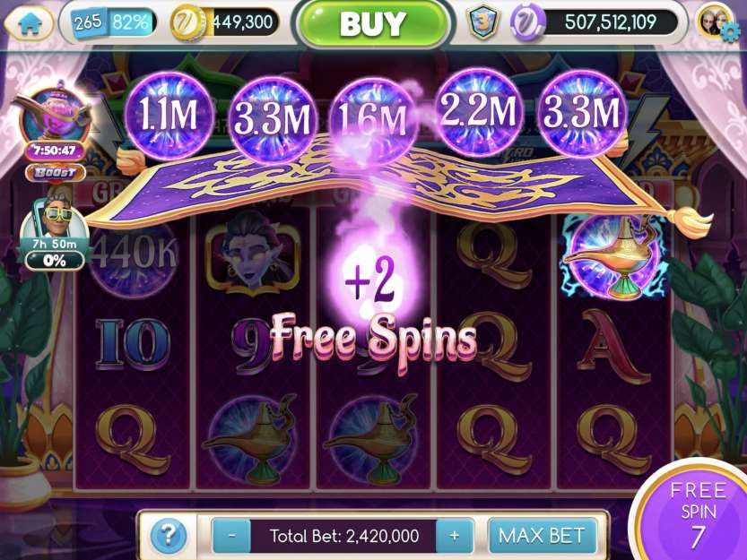Go to the home lobby icon

pyautogui.click(x=30, y=23)
